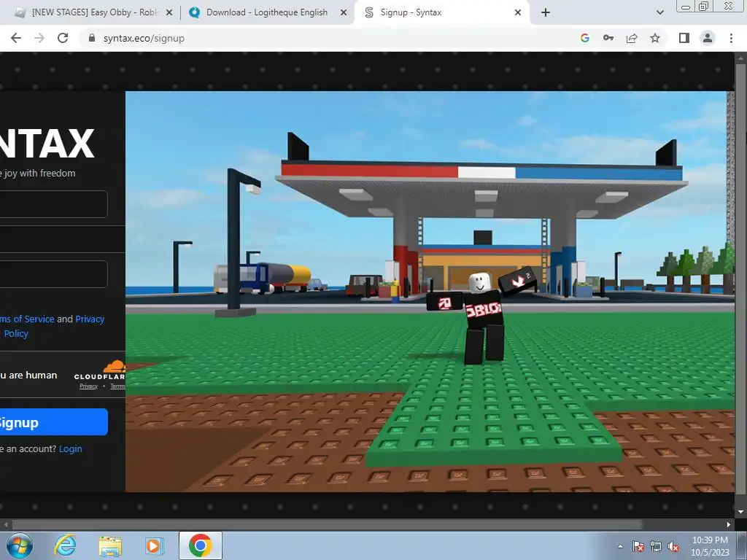Restore down the Chrome window
The image size is (747, 560).
pyautogui.click(x=703, y=7)
